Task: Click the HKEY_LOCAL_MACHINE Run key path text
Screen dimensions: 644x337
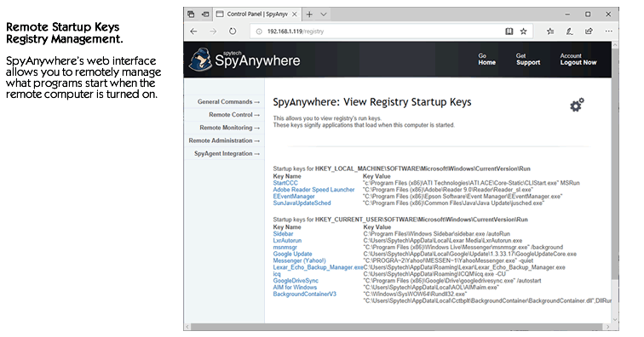Action: pos(423,168)
